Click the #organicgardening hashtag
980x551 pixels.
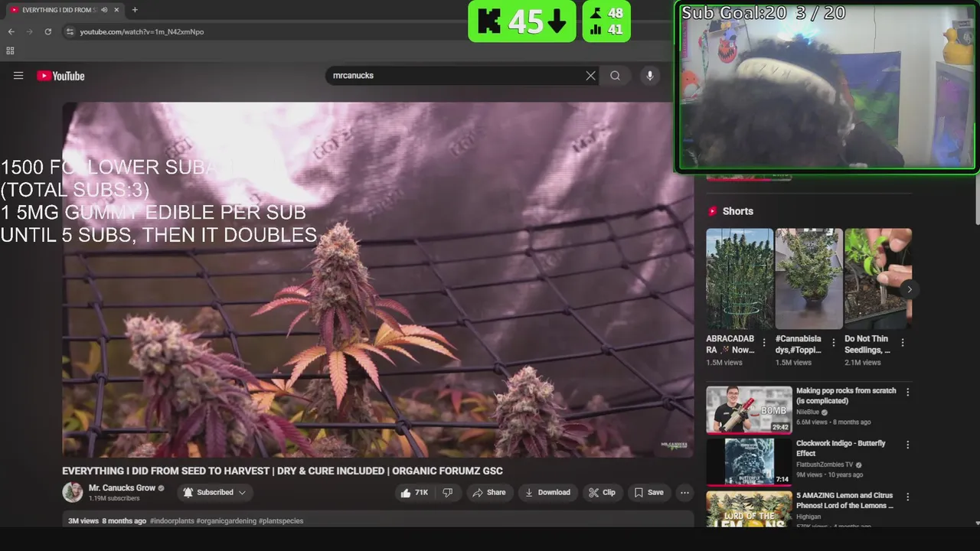tap(227, 521)
